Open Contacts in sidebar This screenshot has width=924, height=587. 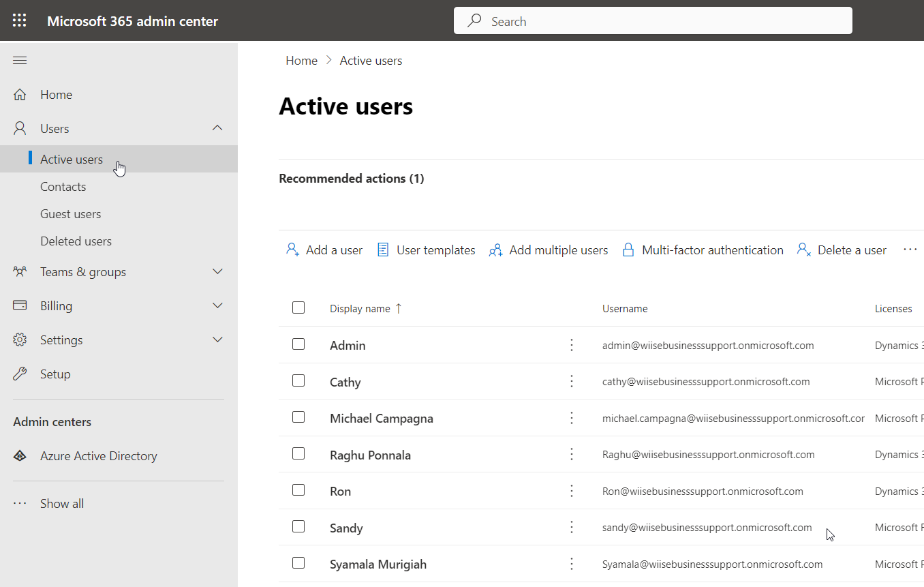point(63,187)
